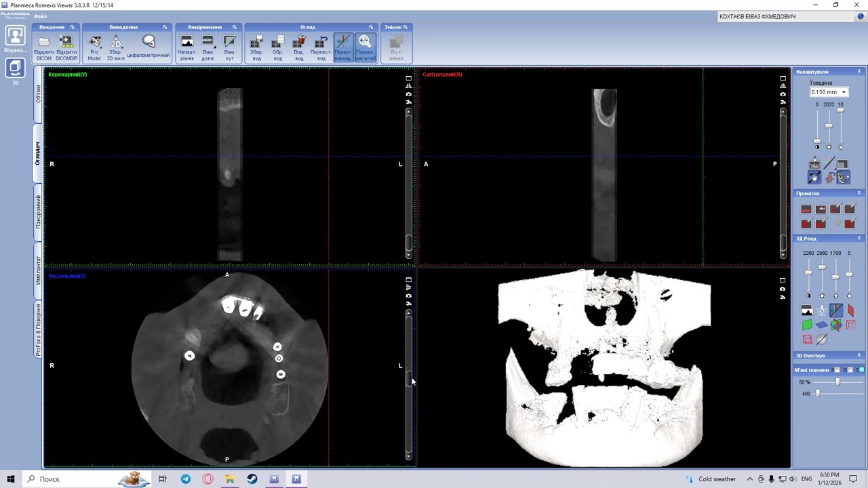Switch to the Об'єм side tab
This screenshot has width=868, height=488.
[x=38, y=94]
